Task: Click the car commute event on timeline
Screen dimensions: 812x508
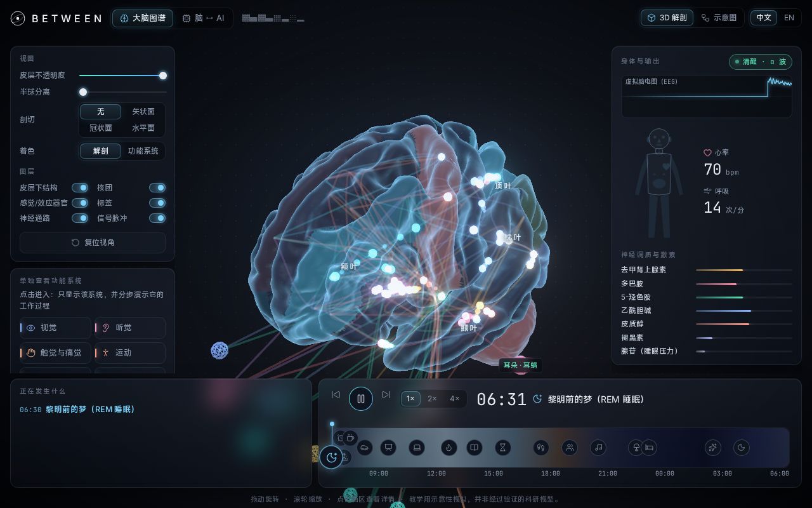Action: (x=365, y=448)
